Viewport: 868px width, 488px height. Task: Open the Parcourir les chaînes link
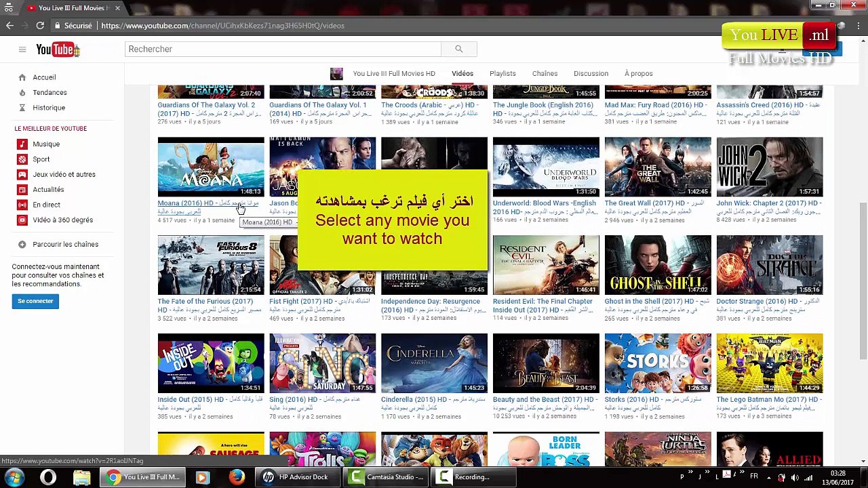(x=65, y=244)
